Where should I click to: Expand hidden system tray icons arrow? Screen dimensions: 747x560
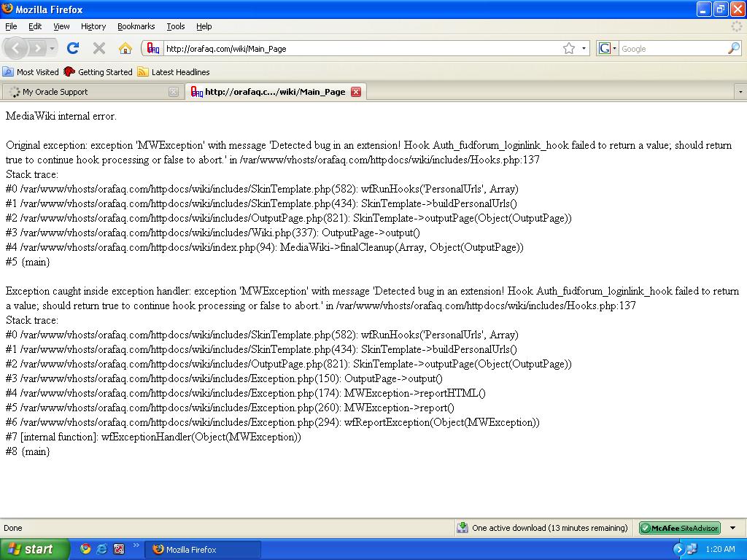pyautogui.click(x=678, y=549)
